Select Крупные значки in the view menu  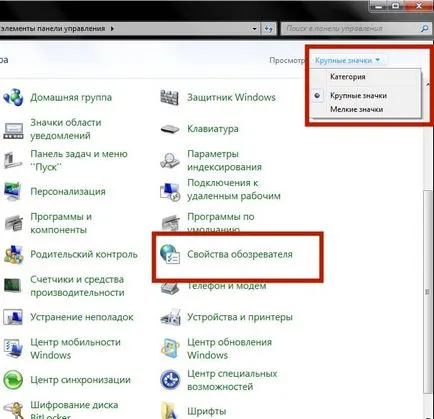click(358, 96)
